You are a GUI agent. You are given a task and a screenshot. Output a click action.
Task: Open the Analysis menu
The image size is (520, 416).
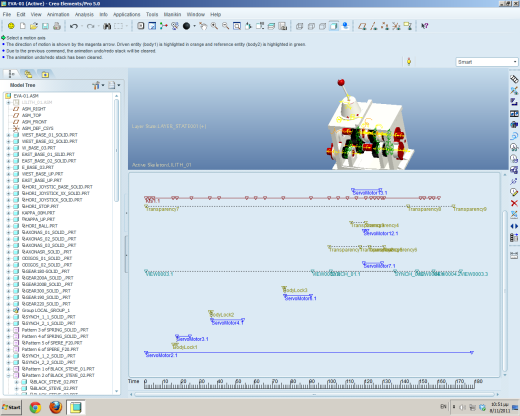tap(84, 14)
